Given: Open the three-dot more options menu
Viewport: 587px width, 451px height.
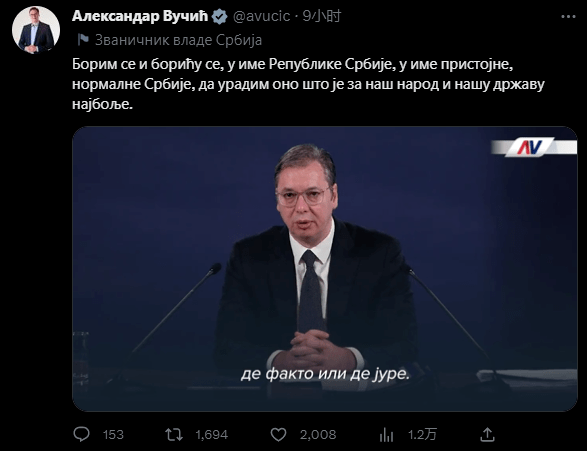Looking at the screenshot, I should [x=568, y=16].
